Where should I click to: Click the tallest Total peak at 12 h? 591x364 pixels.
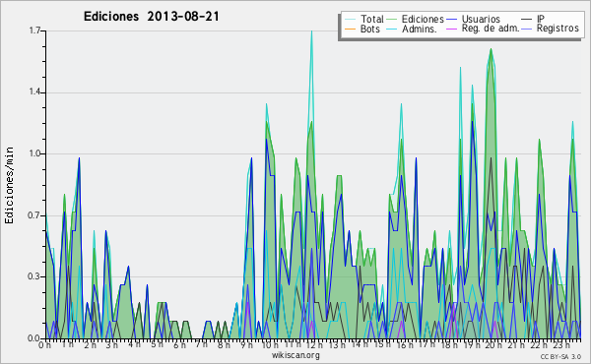click(x=311, y=31)
